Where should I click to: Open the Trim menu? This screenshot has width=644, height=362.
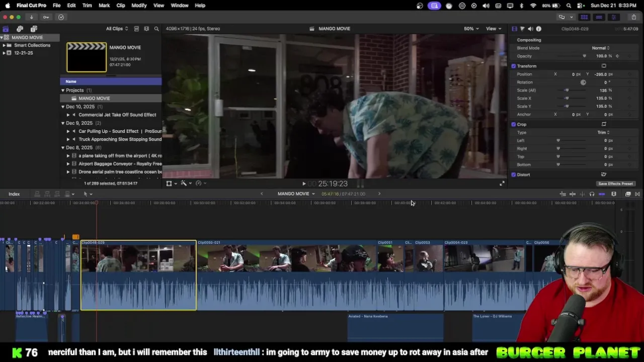coord(87,6)
